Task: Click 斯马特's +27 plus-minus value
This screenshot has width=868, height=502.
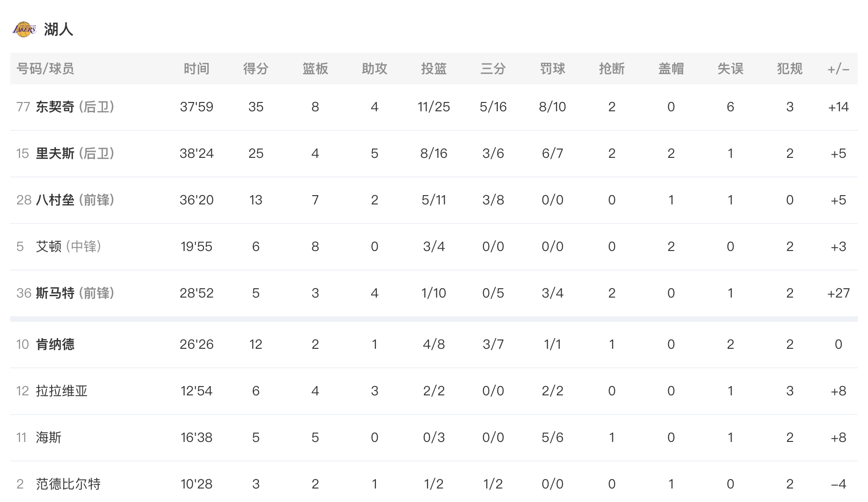Action: (x=838, y=293)
